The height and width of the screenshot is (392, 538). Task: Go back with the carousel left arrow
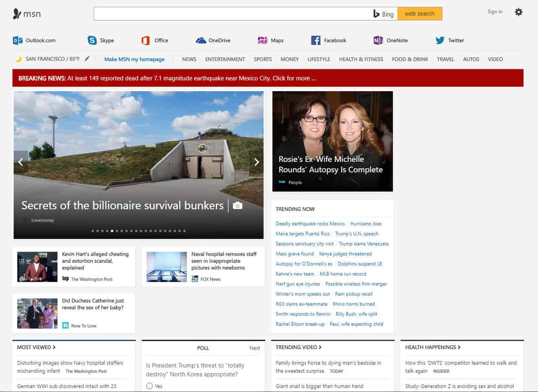tap(20, 162)
